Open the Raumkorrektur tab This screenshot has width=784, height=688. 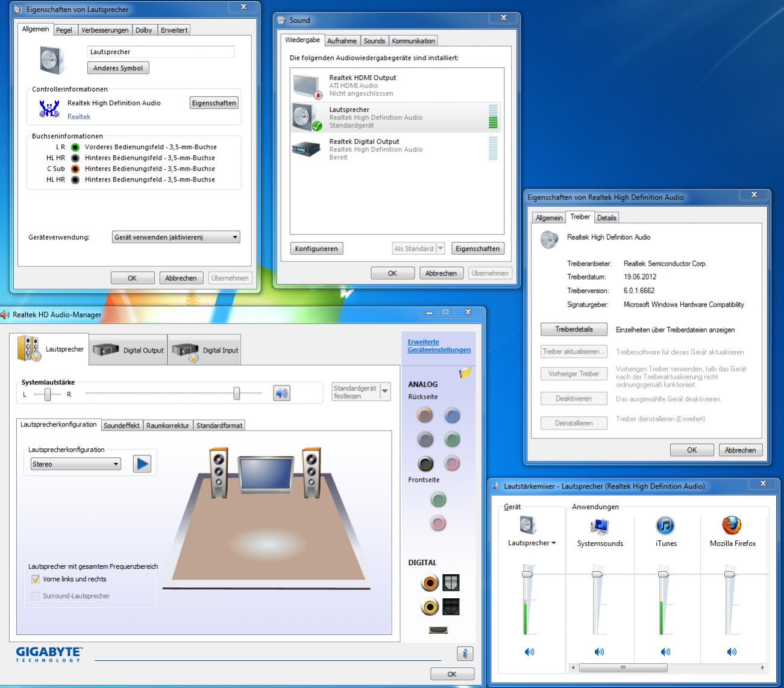click(168, 425)
